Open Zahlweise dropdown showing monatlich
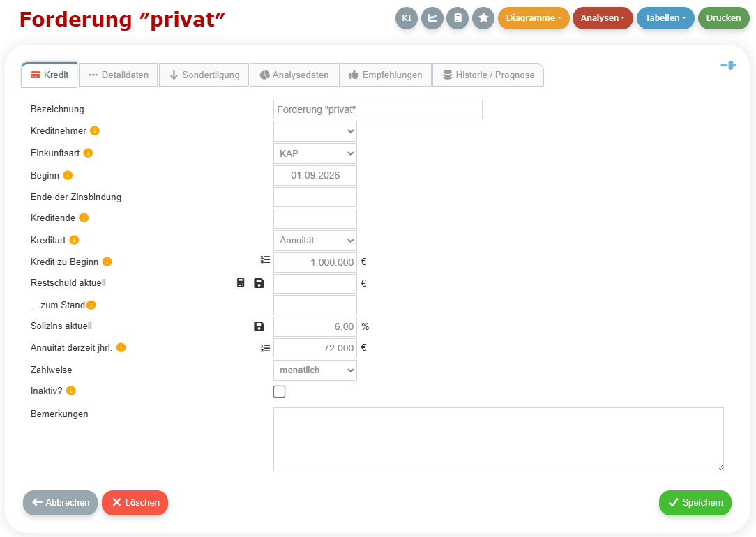The image size is (756, 537). pyautogui.click(x=315, y=370)
